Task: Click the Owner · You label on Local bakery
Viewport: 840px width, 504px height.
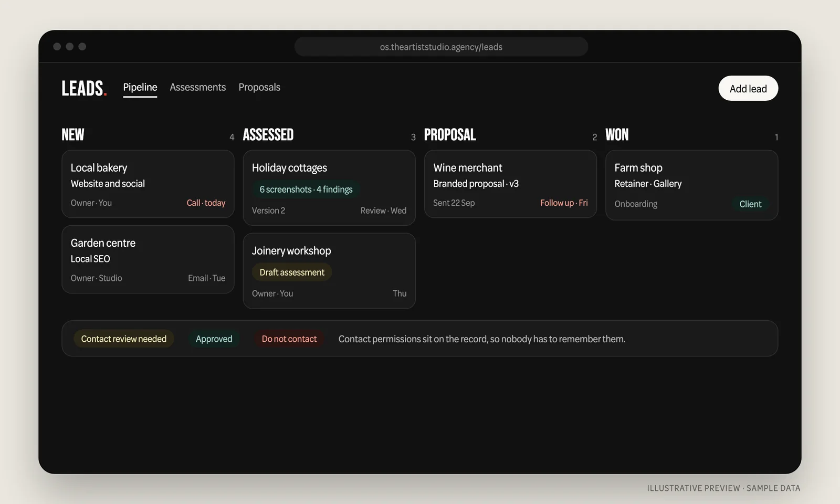Action: point(91,203)
